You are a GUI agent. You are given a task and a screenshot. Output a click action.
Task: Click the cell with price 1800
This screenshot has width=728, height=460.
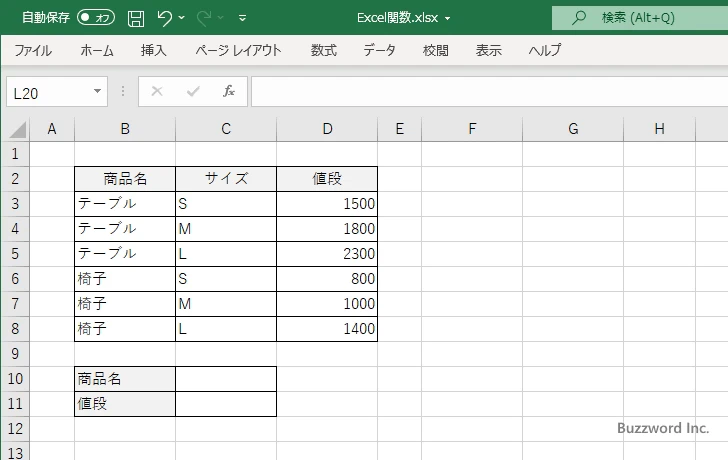point(327,229)
